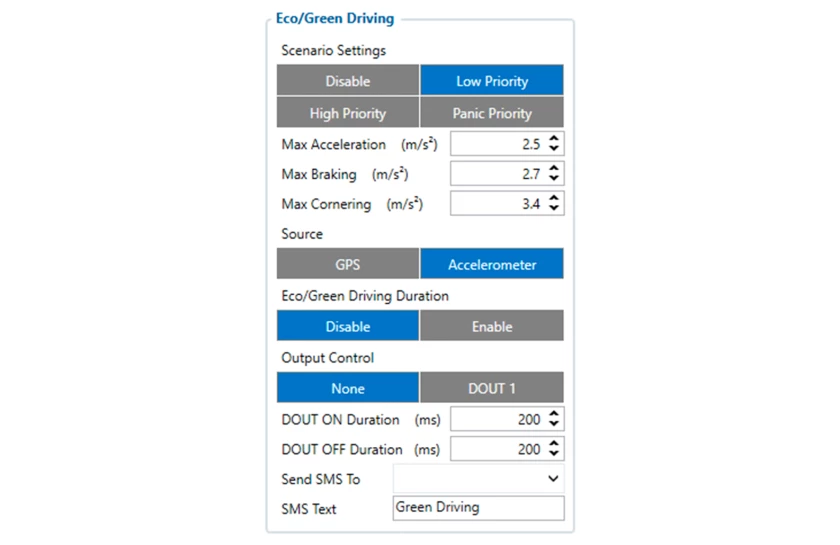
Task: Click the Output Control label
Action: [327, 358]
